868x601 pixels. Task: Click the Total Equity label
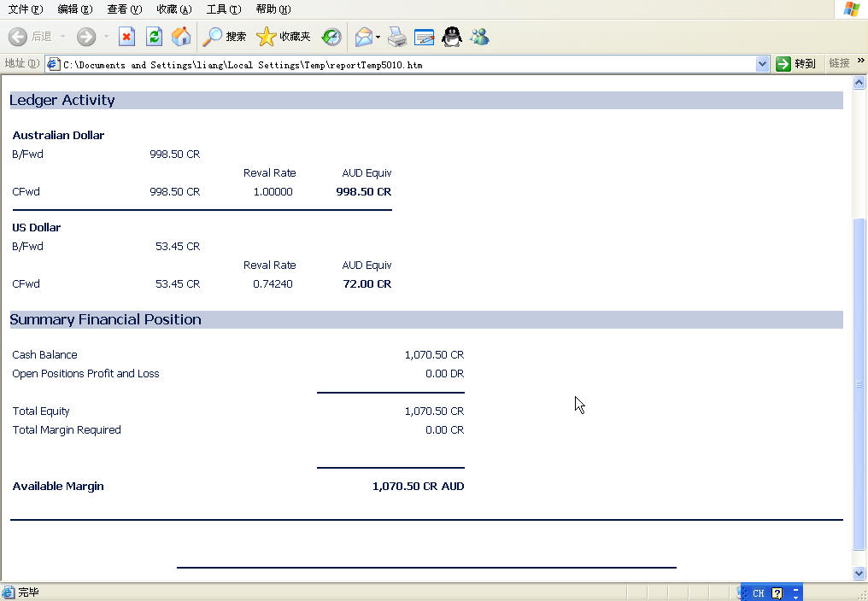pyautogui.click(x=41, y=411)
